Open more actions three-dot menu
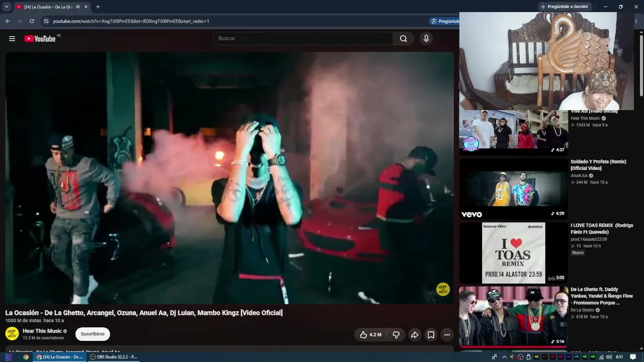 [447, 335]
